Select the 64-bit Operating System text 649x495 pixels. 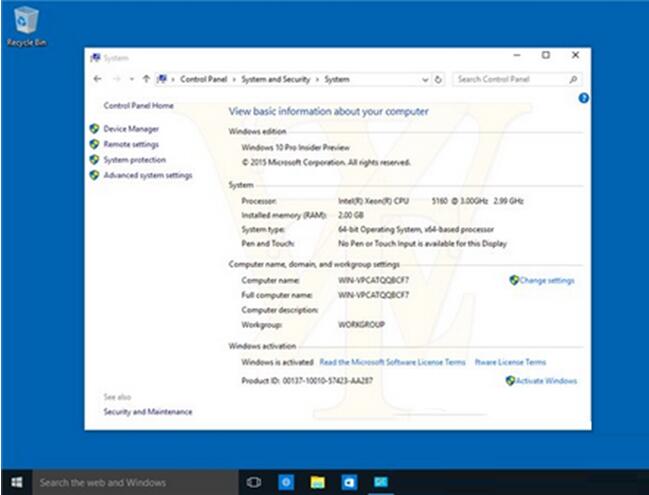(416, 229)
